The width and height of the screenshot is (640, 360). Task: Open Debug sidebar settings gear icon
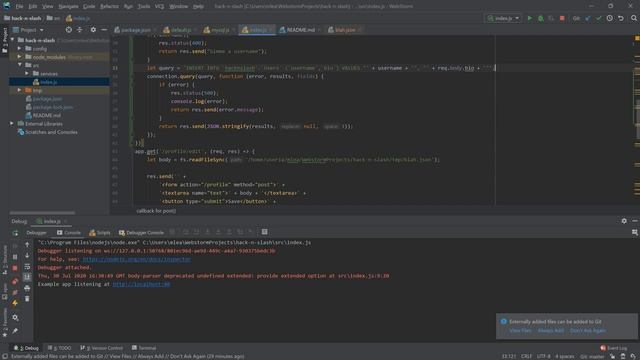(15, 317)
